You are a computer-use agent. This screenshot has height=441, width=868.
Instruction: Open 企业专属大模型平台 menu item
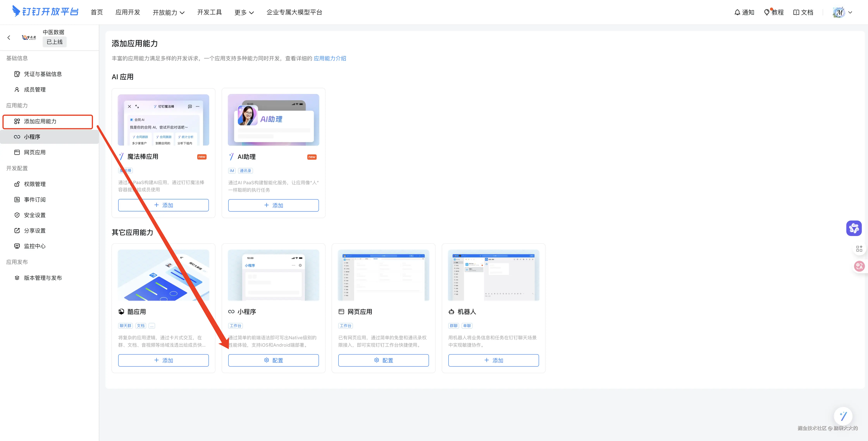click(x=294, y=12)
